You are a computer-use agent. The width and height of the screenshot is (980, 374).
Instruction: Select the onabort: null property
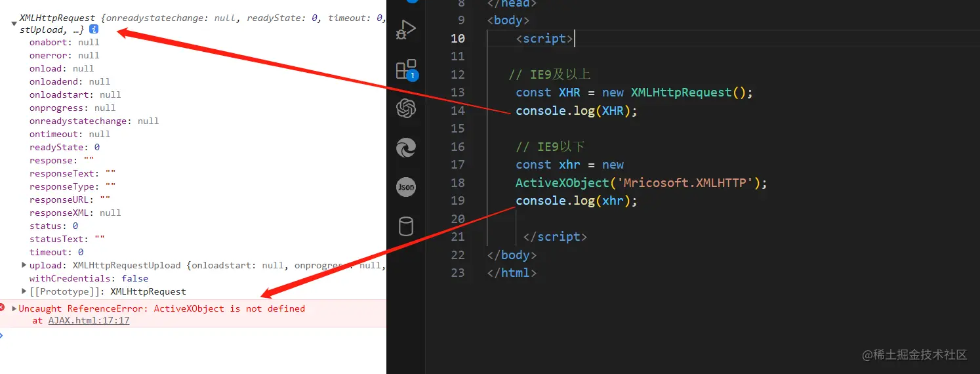(64, 42)
